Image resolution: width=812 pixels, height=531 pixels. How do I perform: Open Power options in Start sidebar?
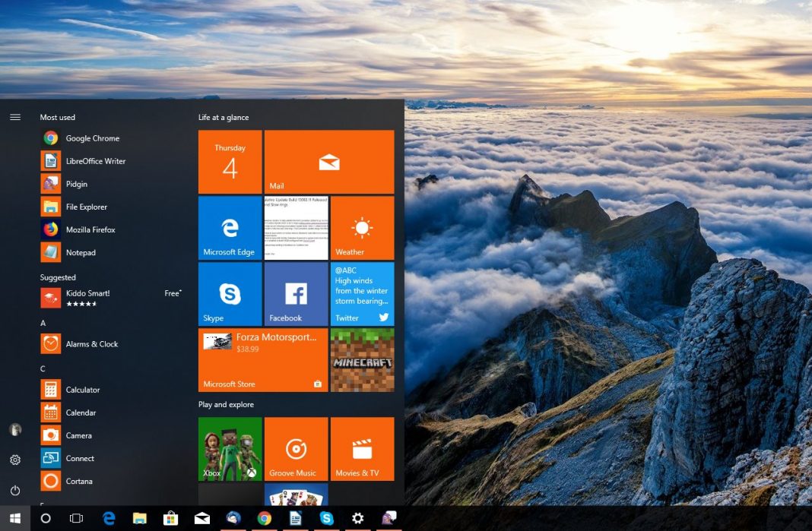[x=15, y=490]
